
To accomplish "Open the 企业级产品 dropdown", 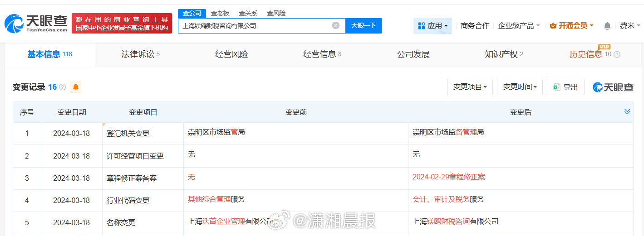I will pos(519,26).
